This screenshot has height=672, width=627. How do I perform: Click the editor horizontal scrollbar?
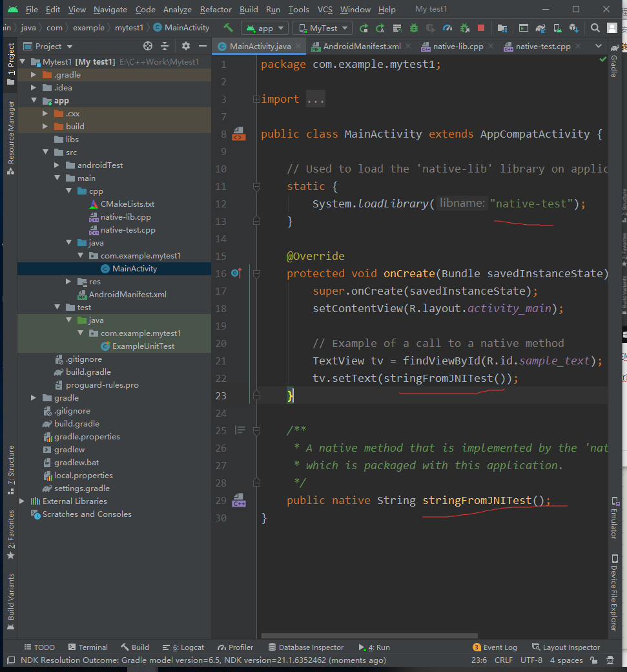pos(368,636)
